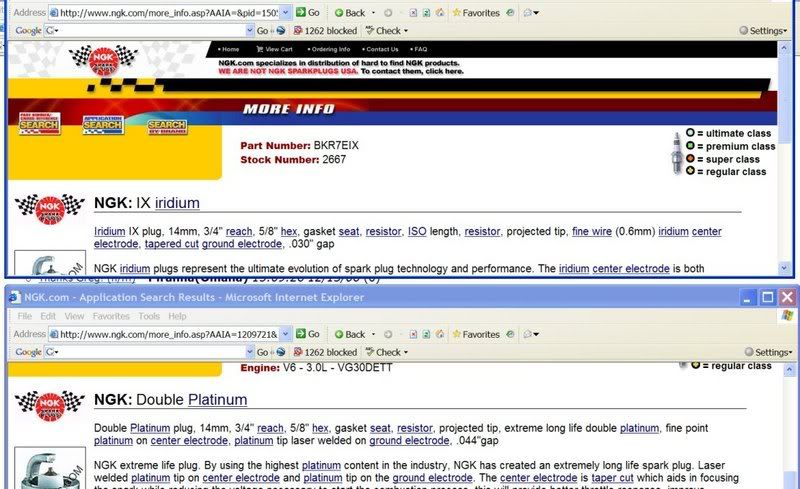Image resolution: width=800 pixels, height=489 pixels.
Task: Click spark plug thumbnail beside Double Platinum text
Action: click(50, 468)
